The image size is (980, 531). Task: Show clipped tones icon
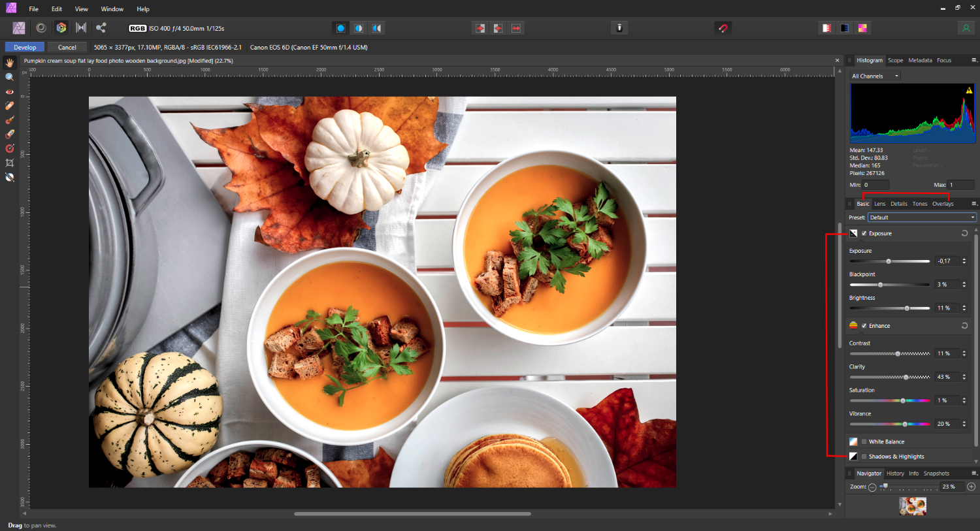click(862, 28)
